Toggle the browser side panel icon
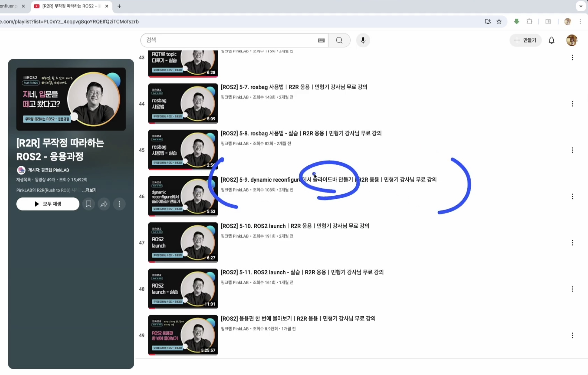The height and width of the screenshot is (375, 588). [548, 22]
